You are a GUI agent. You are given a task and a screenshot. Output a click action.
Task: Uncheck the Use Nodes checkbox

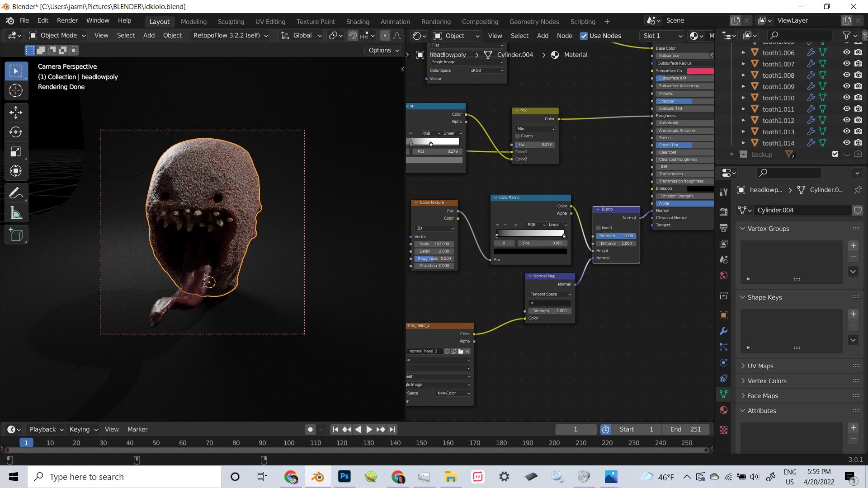584,36
